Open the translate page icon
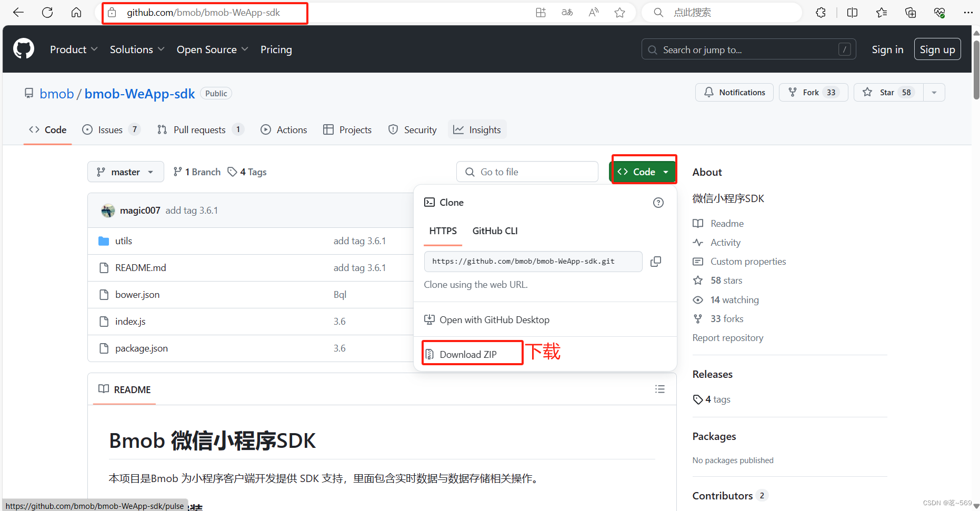 567,13
